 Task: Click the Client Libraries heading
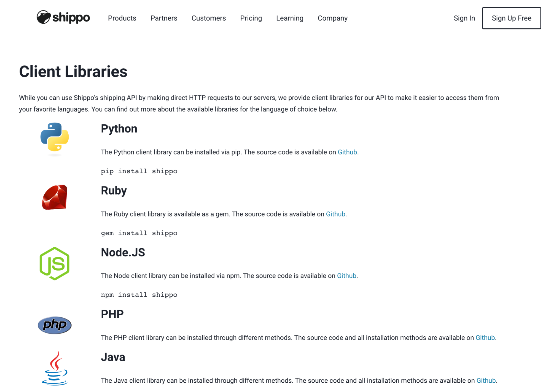pyautogui.click(x=73, y=72)
